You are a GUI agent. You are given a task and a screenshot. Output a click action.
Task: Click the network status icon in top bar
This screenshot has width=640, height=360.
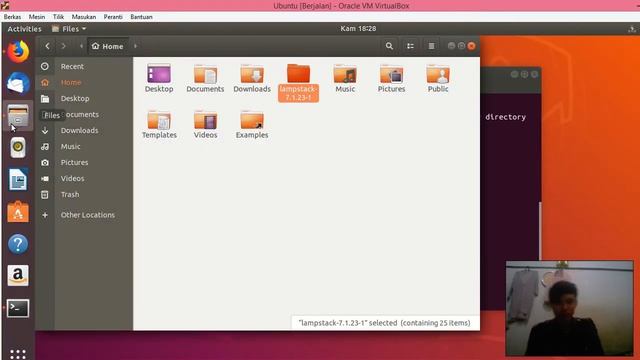[x=631, y=29]
